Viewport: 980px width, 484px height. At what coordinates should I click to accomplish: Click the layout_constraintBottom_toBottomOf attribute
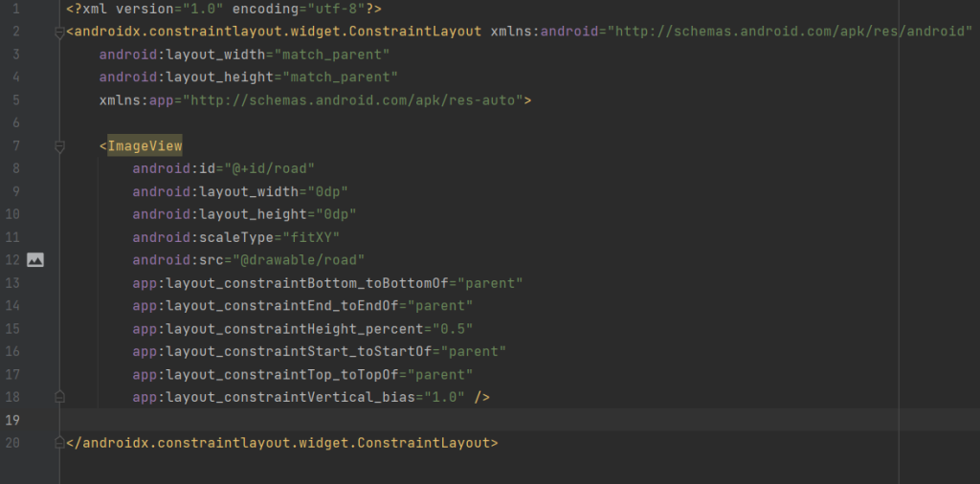pyautogui.click(x=295, y=282)
